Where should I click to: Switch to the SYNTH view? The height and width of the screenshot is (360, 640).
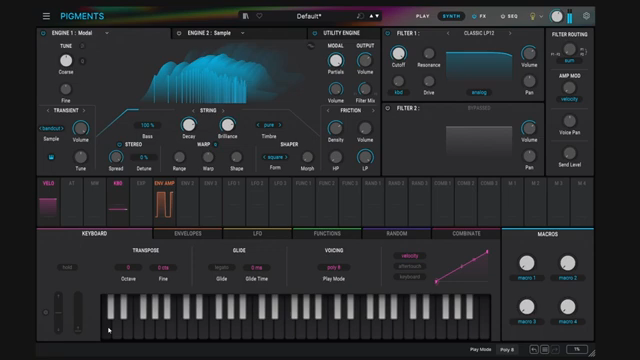[451, 16]
